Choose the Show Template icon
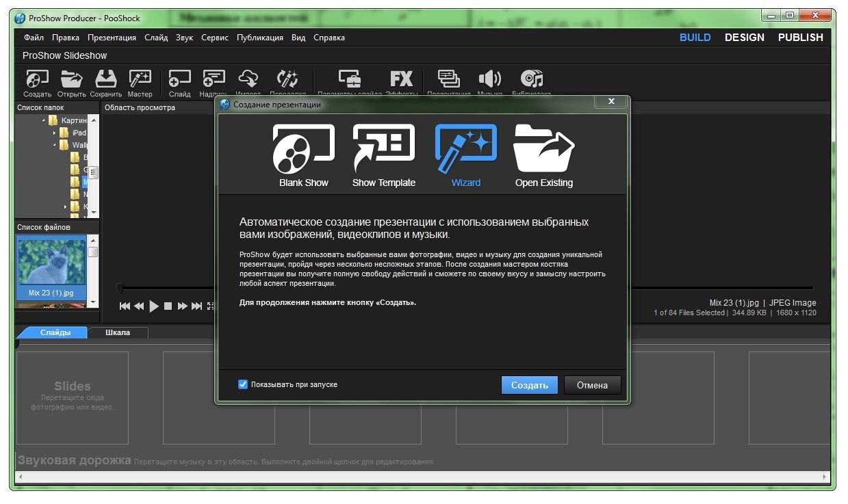This screenshot has width=848, height=504. click(x=383, y=155)
